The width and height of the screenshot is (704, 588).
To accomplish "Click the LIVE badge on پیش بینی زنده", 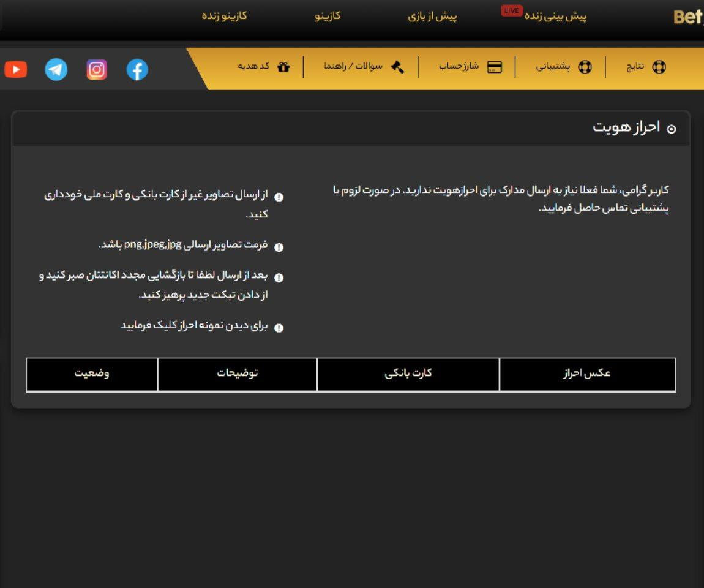I will [x=511, y=10].
